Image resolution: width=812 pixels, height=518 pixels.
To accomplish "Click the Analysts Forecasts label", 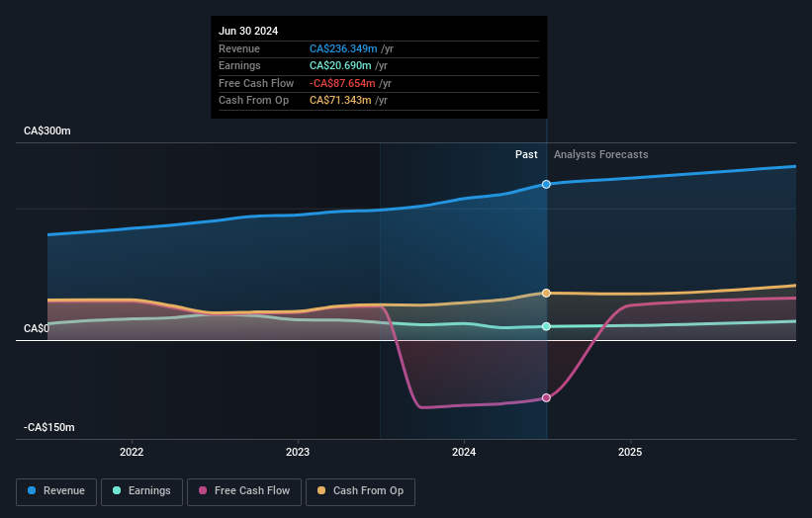I will pyautogui.click(x=600, y=154).
